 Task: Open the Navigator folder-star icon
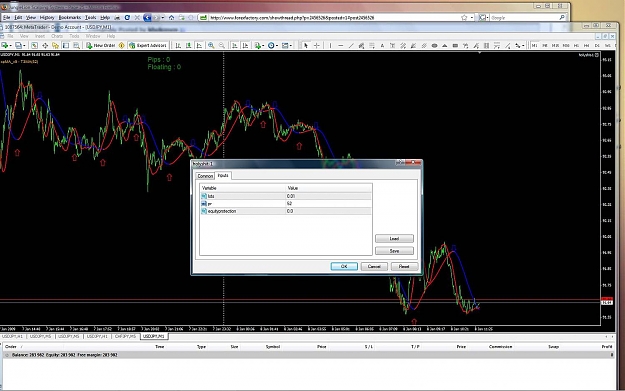coord(55,45)
